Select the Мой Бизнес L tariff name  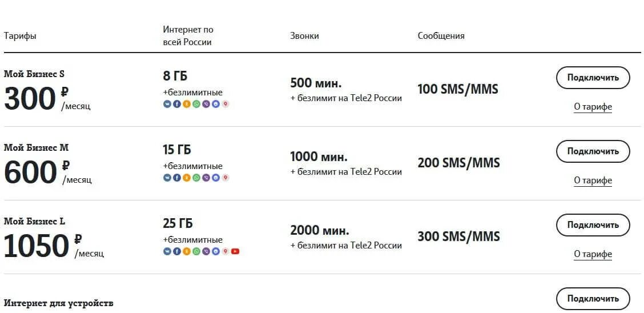coord(35,221)
